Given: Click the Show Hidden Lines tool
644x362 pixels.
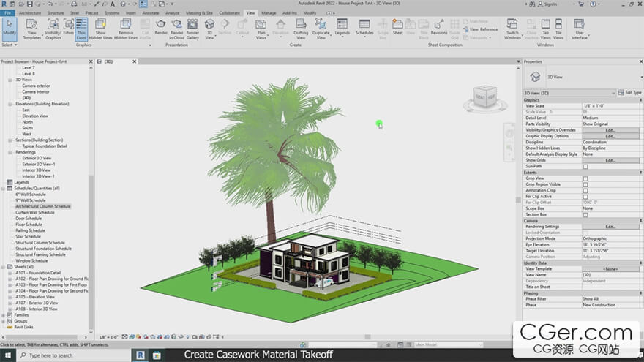Looking at the screenshot, I should (101, 29).
